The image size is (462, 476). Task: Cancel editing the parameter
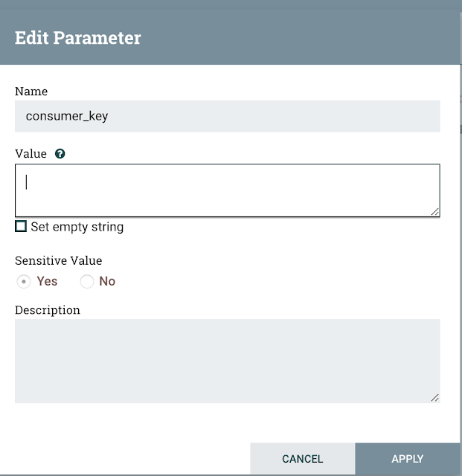pyautogui.click(x=303, y=459)
